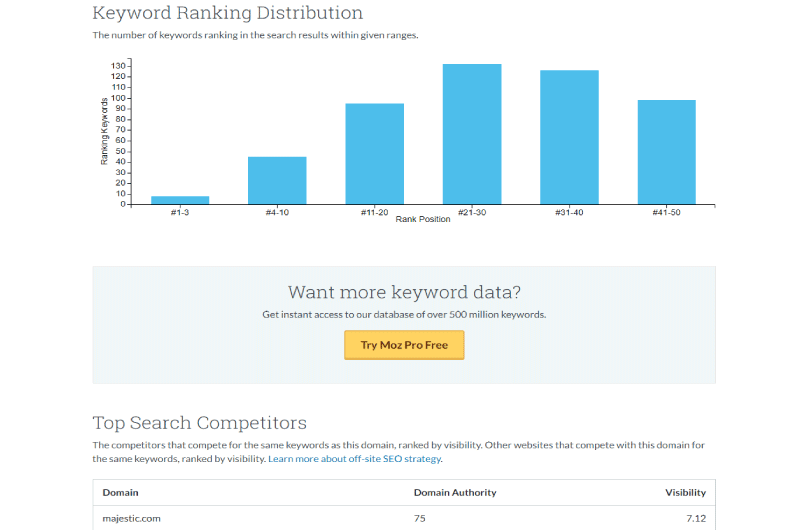Click the Domain column header
This screenshot has width=800, height=530.
(x=120, y=493)
